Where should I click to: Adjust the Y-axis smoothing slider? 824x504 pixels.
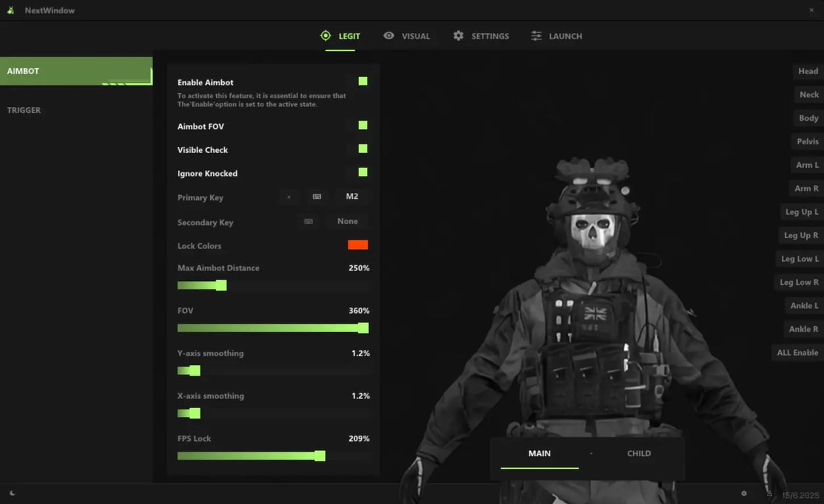pos(273,371)
